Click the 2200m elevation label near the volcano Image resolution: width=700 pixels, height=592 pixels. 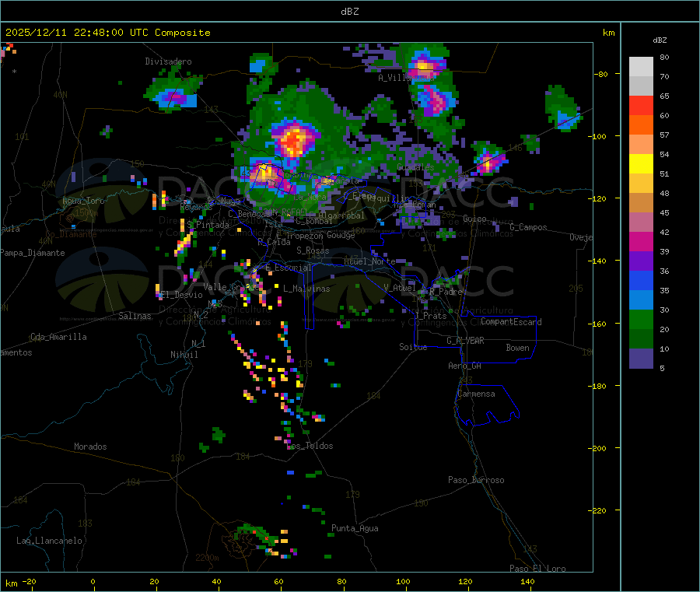click(x=207, y=558)
